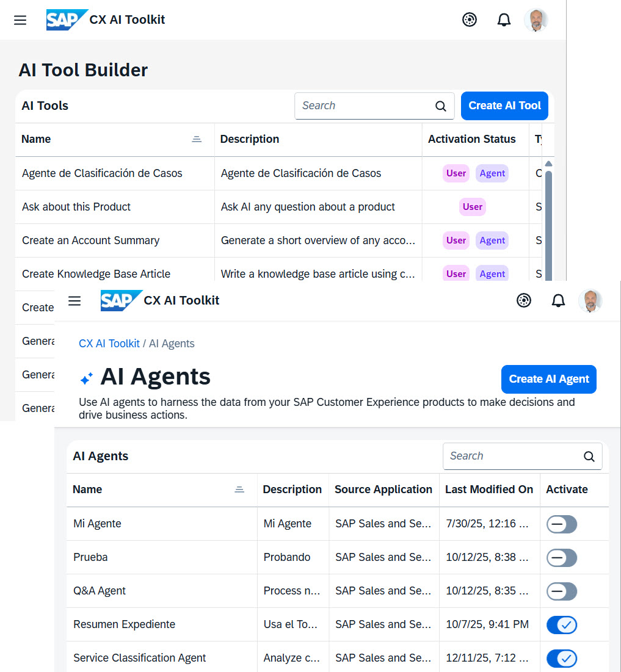The image size is (621, 672).
Task: Click the Last Modified On column header
Action: coord(488,490)
